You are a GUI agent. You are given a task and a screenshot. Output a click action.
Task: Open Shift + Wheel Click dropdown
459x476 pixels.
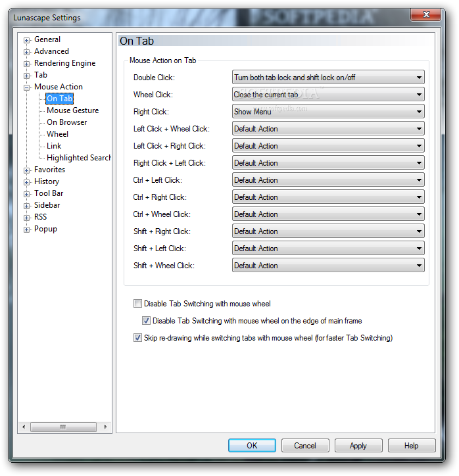pyautogui.click(x=328, y=266)
